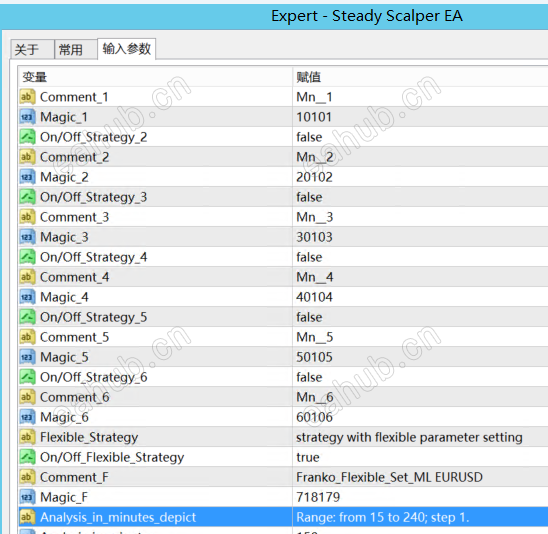This screenshot has height=534, width=548.
Task: Click the string icon beside Comment_6
Action: (27, 397)
